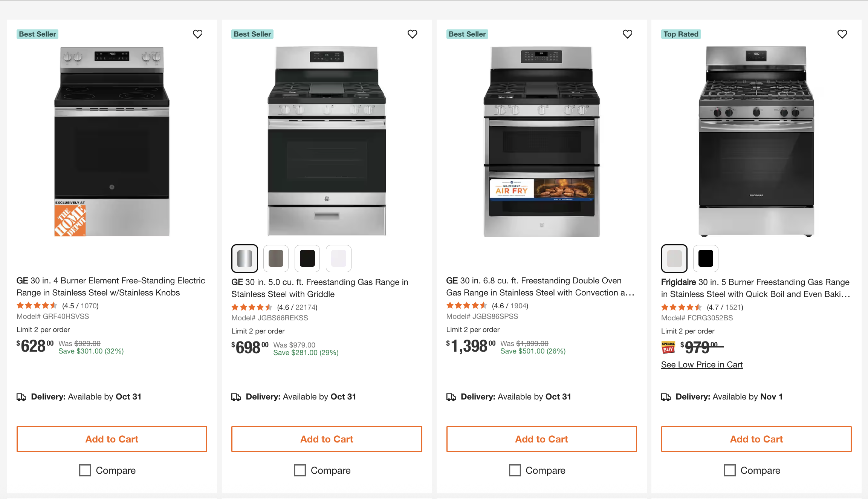This screenshot has height=499, width=868.
Task: Tick Compare box for GE Griddle gas range
Action: 300,470
